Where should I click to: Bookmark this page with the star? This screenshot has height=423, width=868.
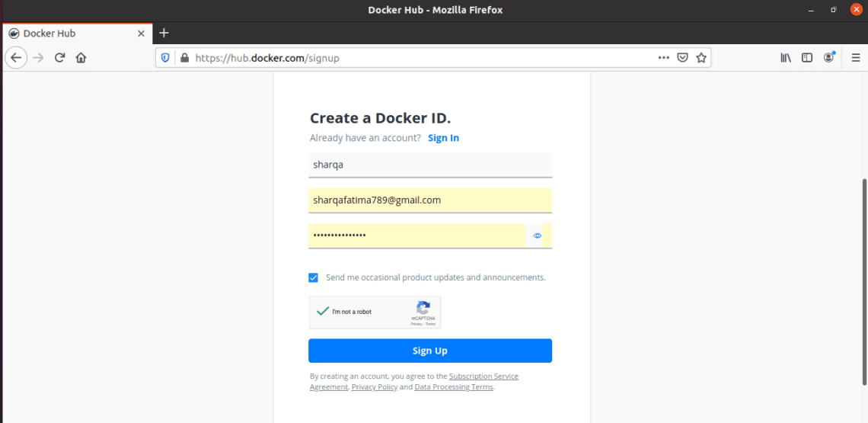701,58
